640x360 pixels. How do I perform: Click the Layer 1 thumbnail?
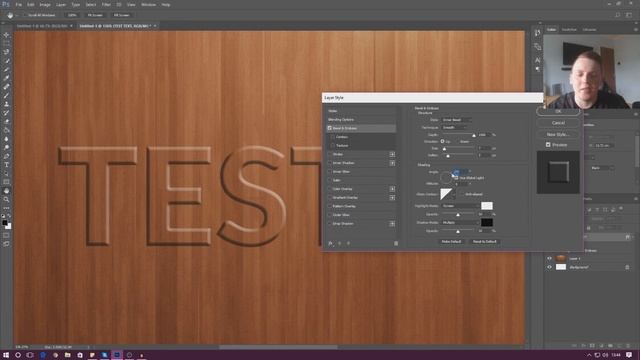tap(561, 258)
